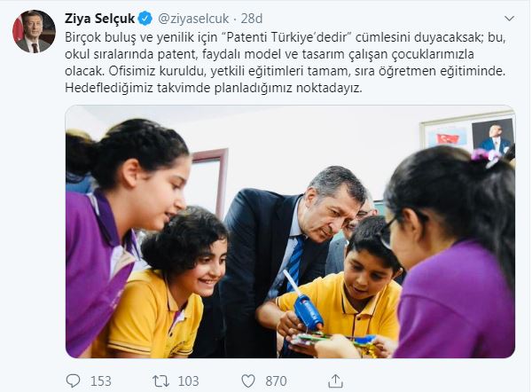Screen dimensions: 532x392
Task: Click the retweet count 103
Action: (x=188, y=381)
